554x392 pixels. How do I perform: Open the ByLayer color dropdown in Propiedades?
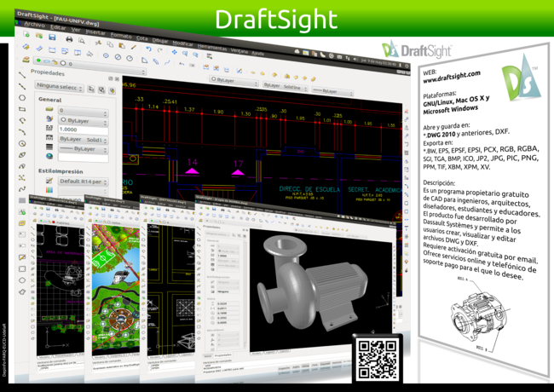[x=83, y=121]
